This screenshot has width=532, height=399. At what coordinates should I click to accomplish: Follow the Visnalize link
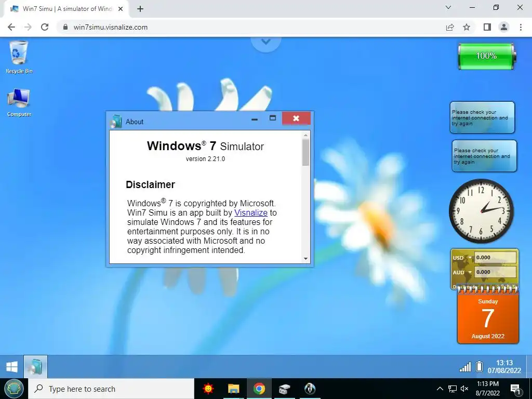[251, 212]
